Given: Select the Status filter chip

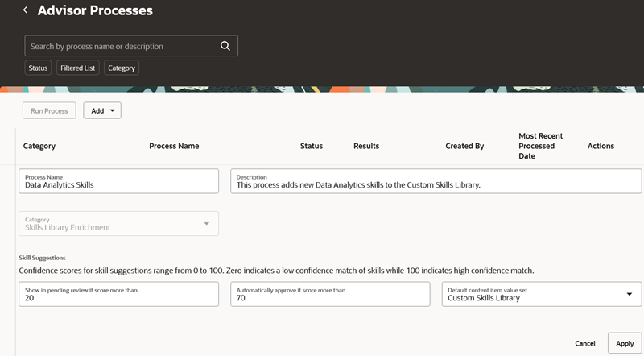Looking at the screenshot, I should (x=39, y=68).
